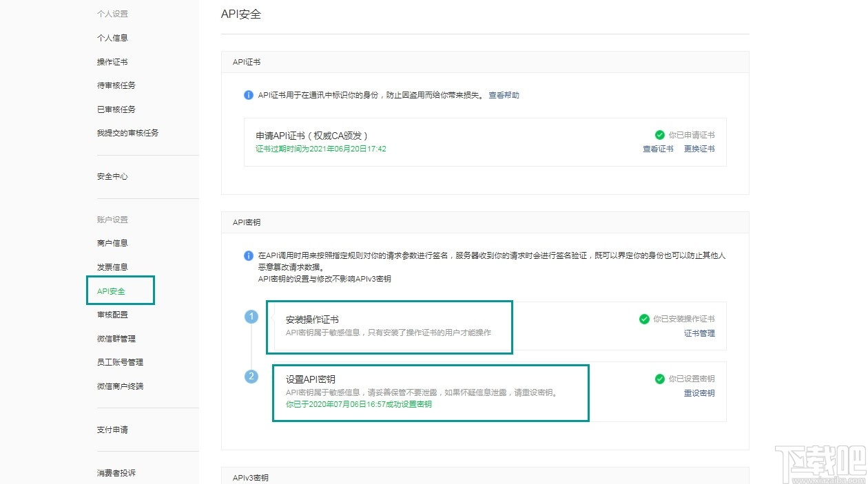The image size is (868, 484).
Task: Open 证书管理 certificate management
Action: click(x=700, y=333)
